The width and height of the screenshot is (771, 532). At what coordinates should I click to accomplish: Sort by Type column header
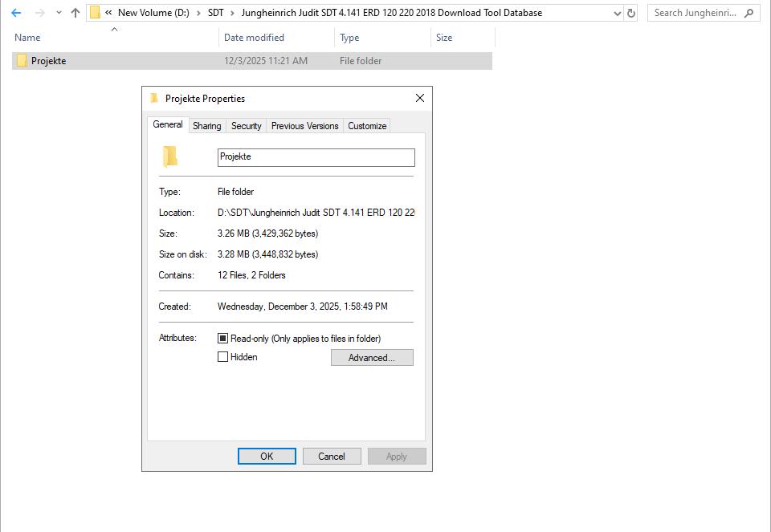click(349, 38)
